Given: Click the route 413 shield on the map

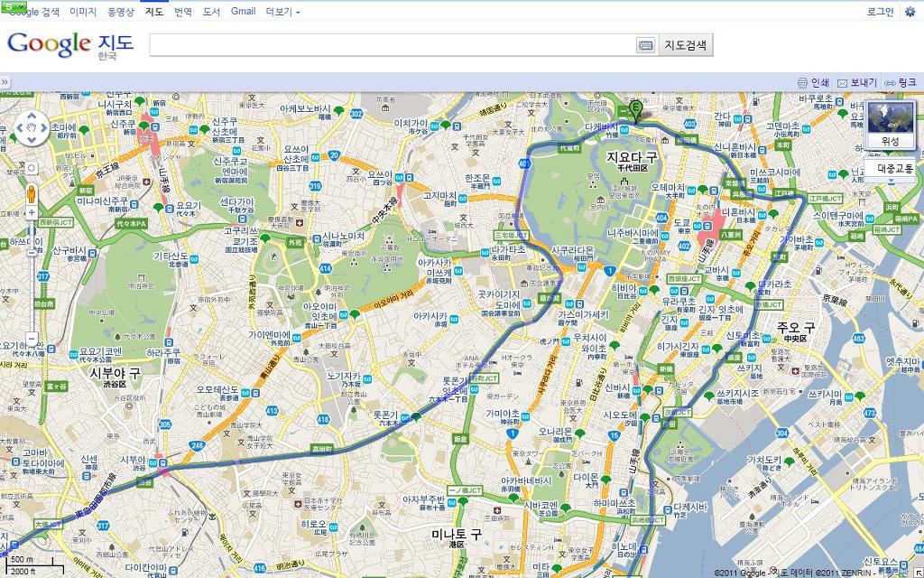Looking at the screenshot, I should [x=272, y=411].
